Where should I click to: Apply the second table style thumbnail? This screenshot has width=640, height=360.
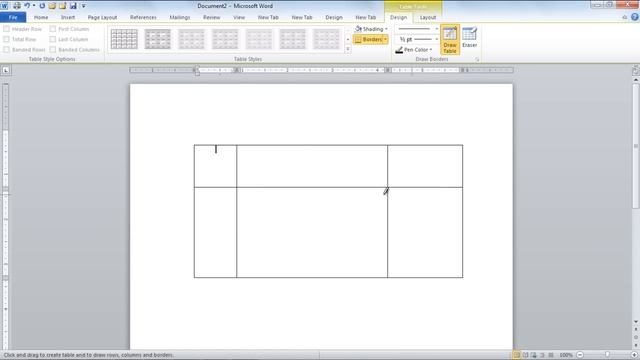click(158, 39)
